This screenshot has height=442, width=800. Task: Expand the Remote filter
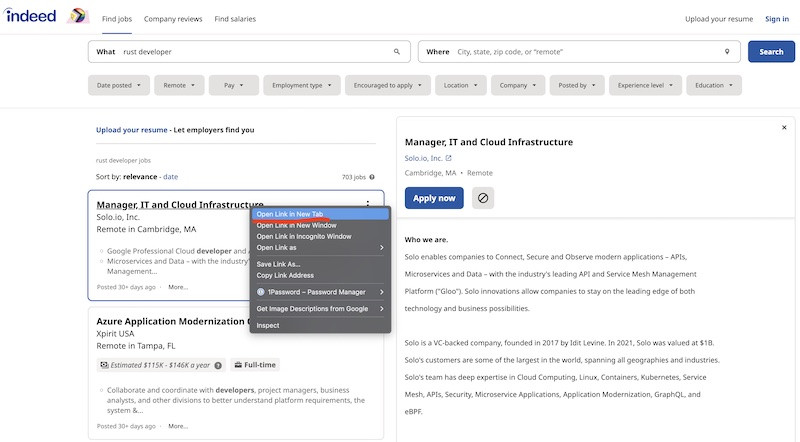tap(179, 85)
